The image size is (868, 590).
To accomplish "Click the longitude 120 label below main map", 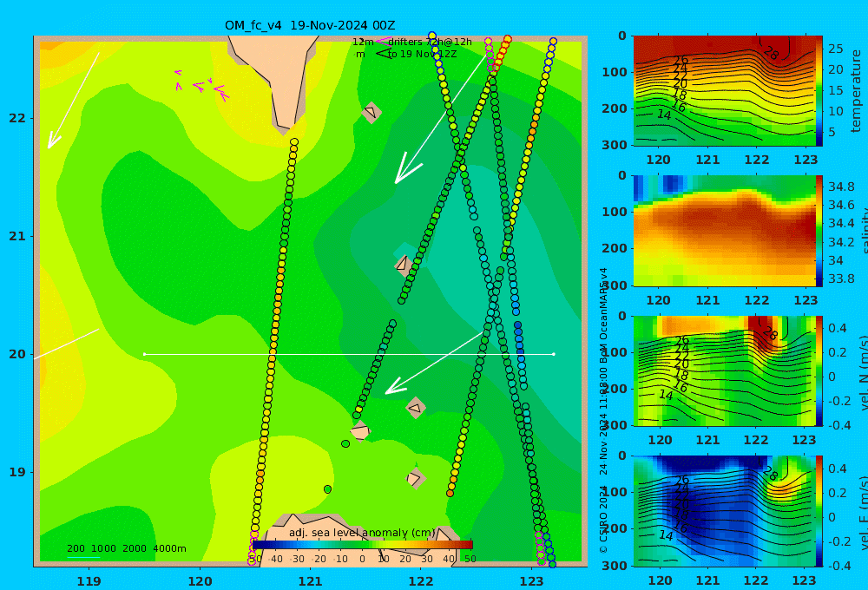I will point(200,581).
